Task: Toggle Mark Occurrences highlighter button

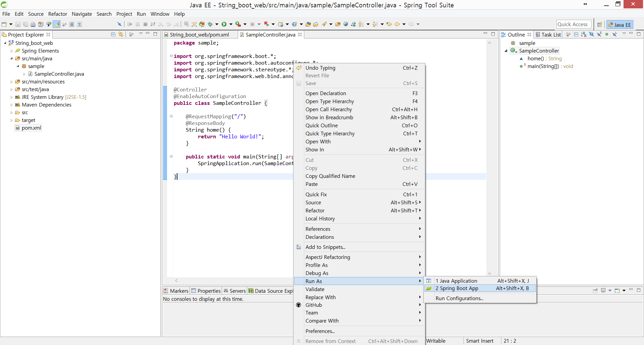Action: click(57, 24)
